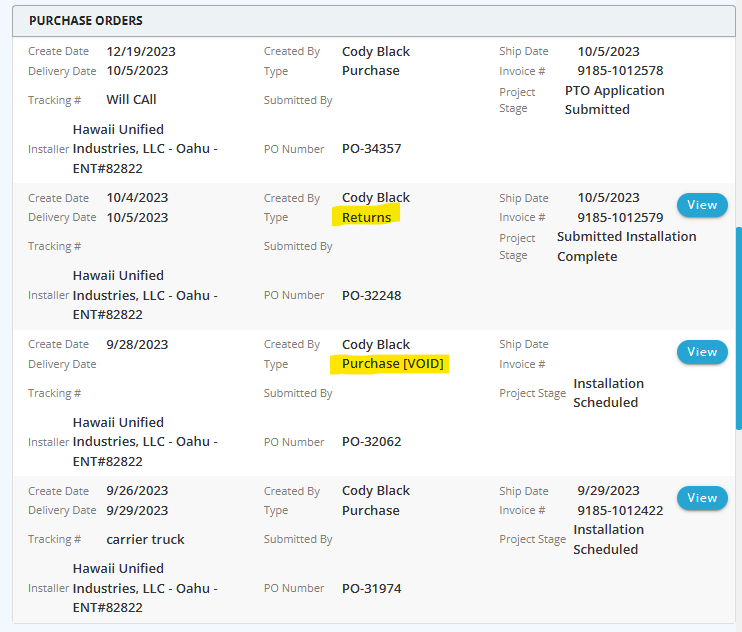Open View for voided order PO-32062

(702, 352)
